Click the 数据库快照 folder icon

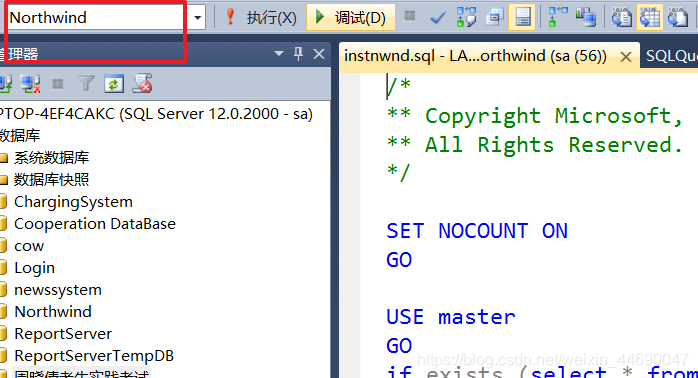pyautogui.click(x=4, y=180)
